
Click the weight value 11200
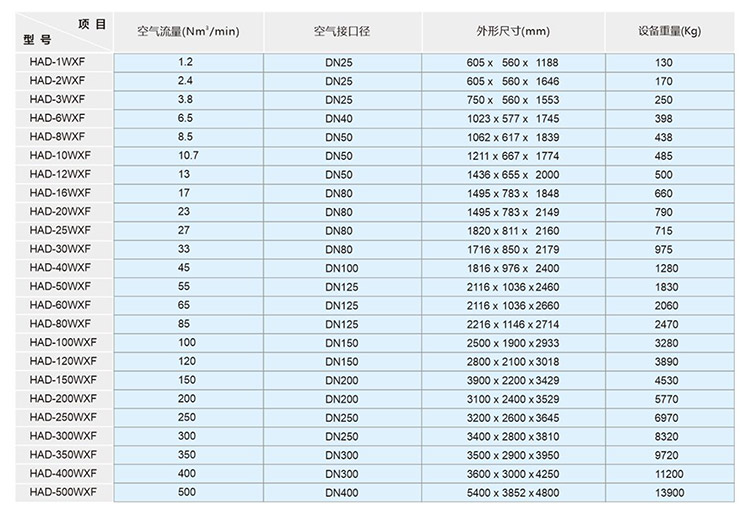coord(669,472)
